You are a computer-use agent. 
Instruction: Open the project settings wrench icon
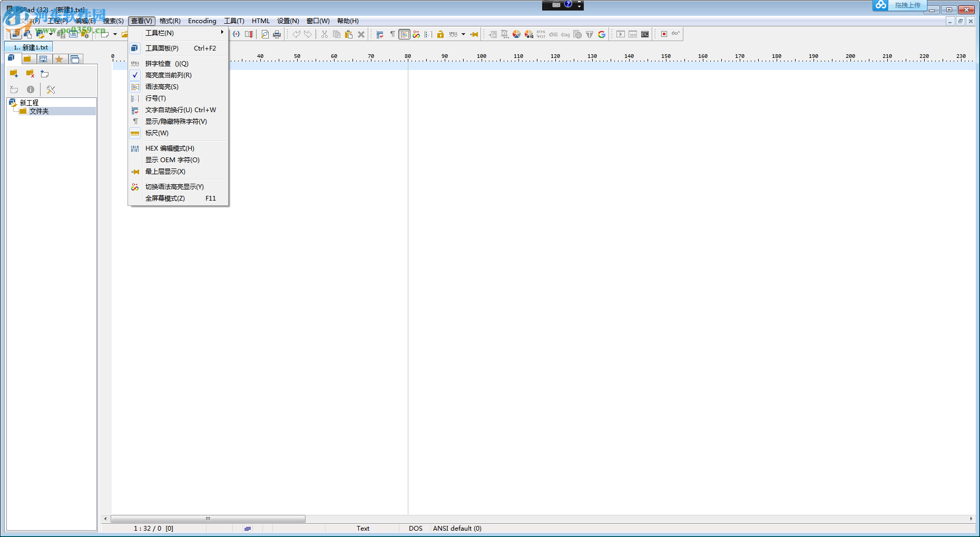[x=51, y=90]
